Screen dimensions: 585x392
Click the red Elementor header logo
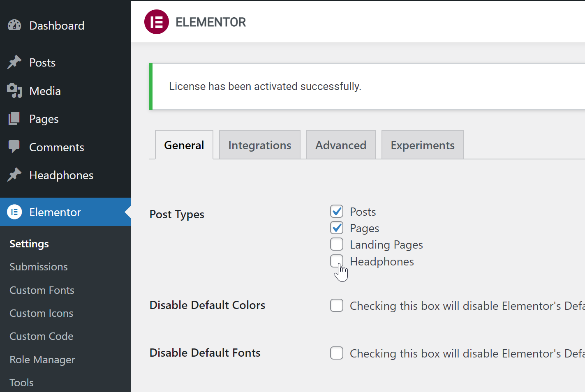click(x=157, y=22)
